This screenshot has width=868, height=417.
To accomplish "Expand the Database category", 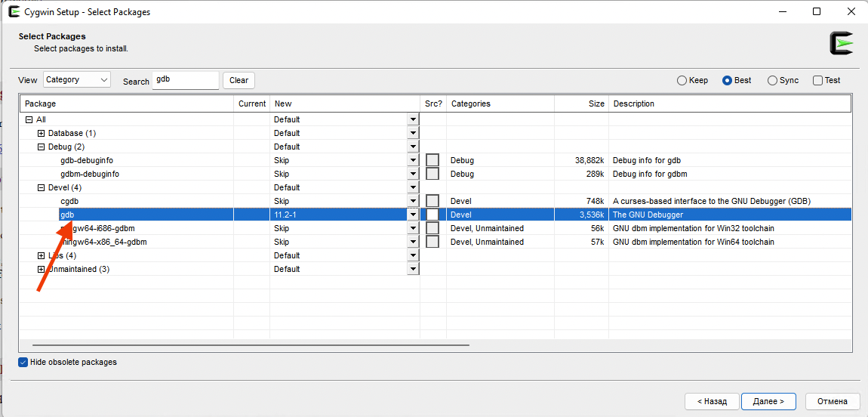I will 41,133.
